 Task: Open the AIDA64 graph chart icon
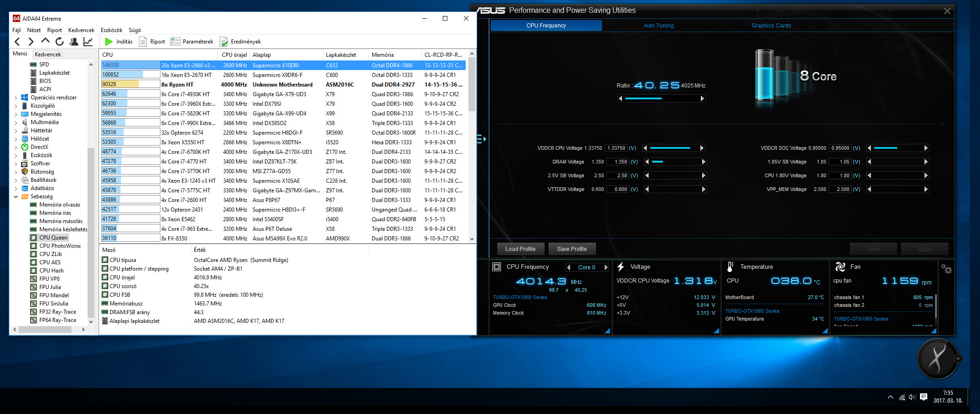(x=88, y=42)
